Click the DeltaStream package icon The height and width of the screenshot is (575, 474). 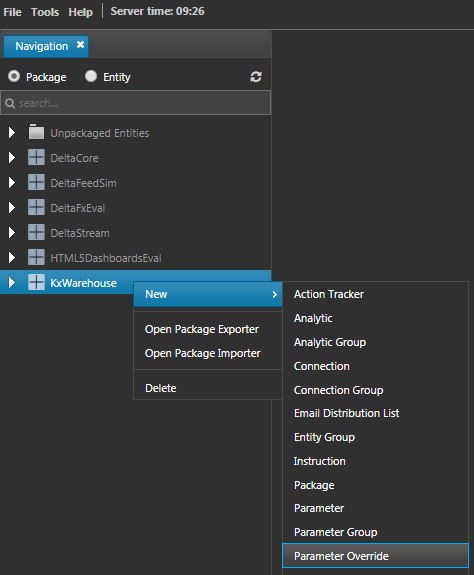pos(36,232)
